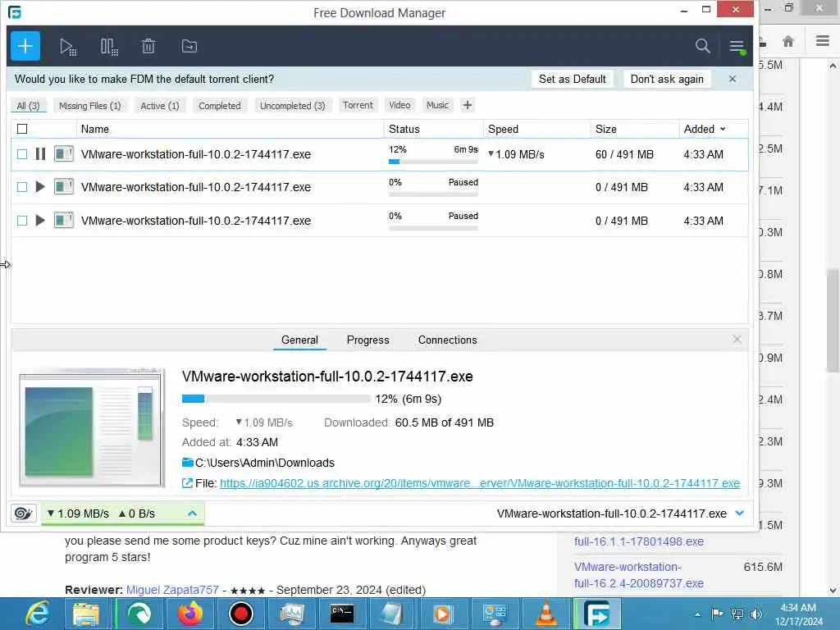
Task: Open Internet Explorer from the taskbar
Action: point(38,614)
